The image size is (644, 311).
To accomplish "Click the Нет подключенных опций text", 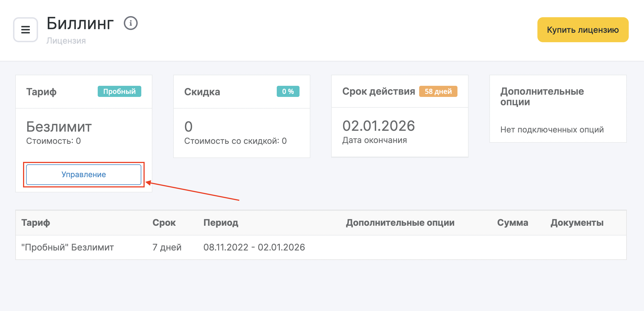I will coord(552,129).
